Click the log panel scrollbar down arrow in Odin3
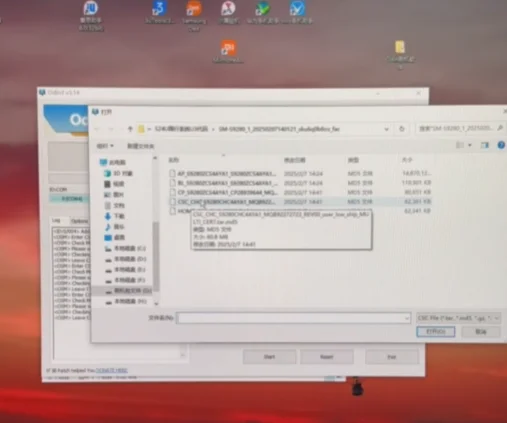This screenshot has width=507, height=423. pos(183,355)
